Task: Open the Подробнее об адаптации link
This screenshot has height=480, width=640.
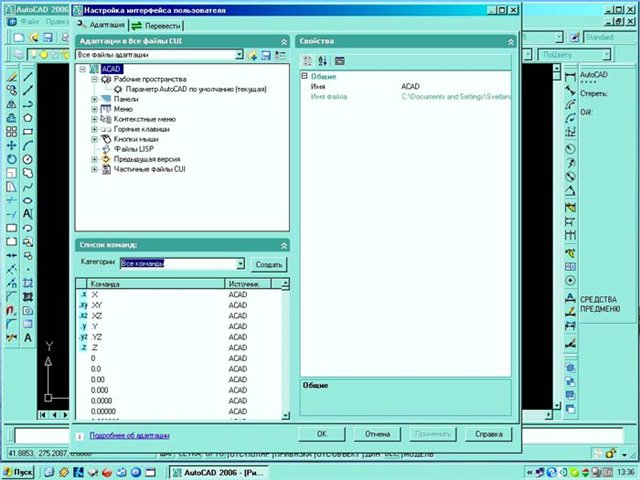Action: [129, 435]
